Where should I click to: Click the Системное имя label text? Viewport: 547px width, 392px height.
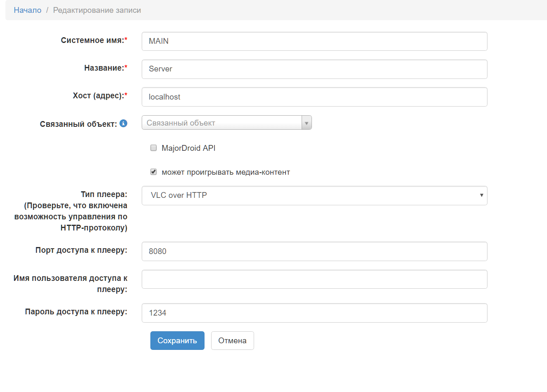92,40
